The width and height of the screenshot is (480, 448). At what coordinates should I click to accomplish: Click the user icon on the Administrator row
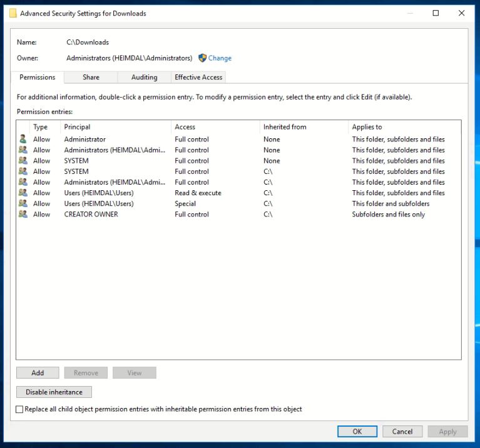[x=23, y=139]
